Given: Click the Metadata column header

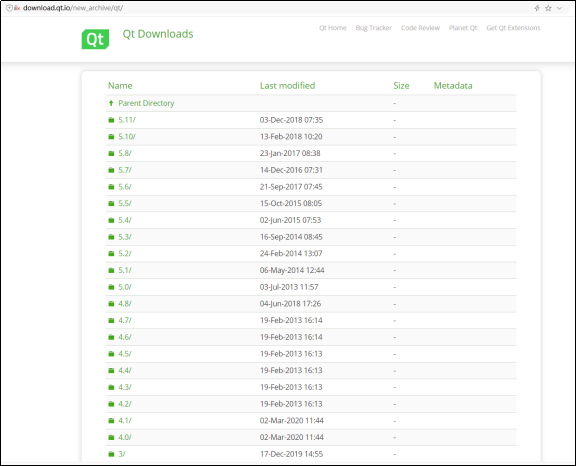Looking at the screenshot, I should 453,86.
